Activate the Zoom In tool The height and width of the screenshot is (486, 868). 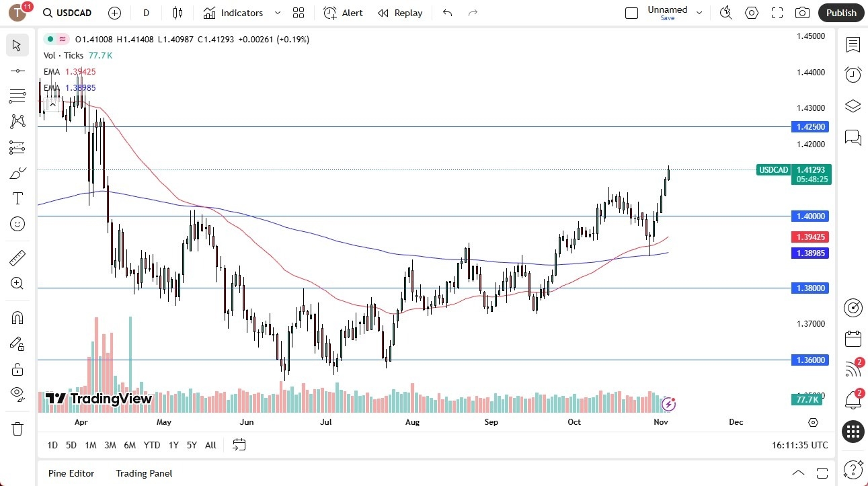click(17, 283)
